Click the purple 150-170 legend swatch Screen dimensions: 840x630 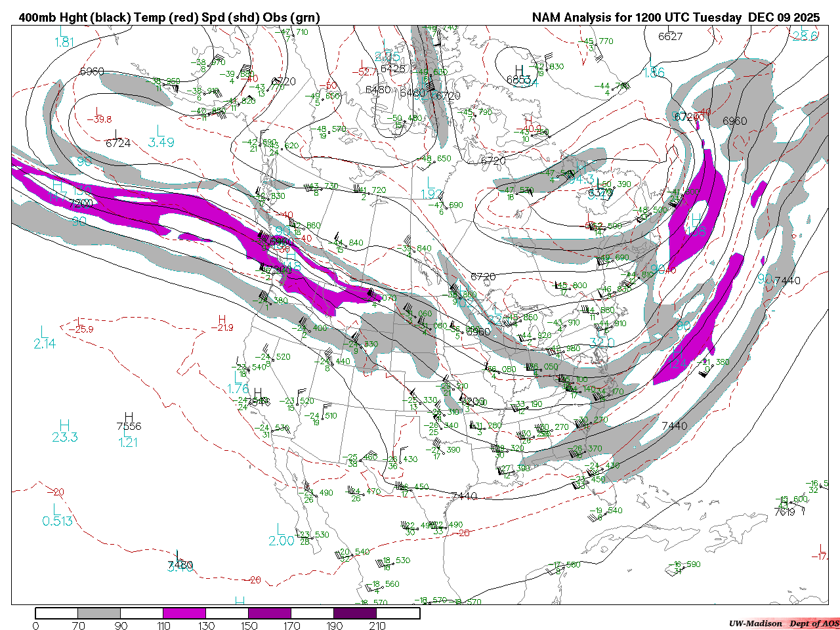point(270,613)
